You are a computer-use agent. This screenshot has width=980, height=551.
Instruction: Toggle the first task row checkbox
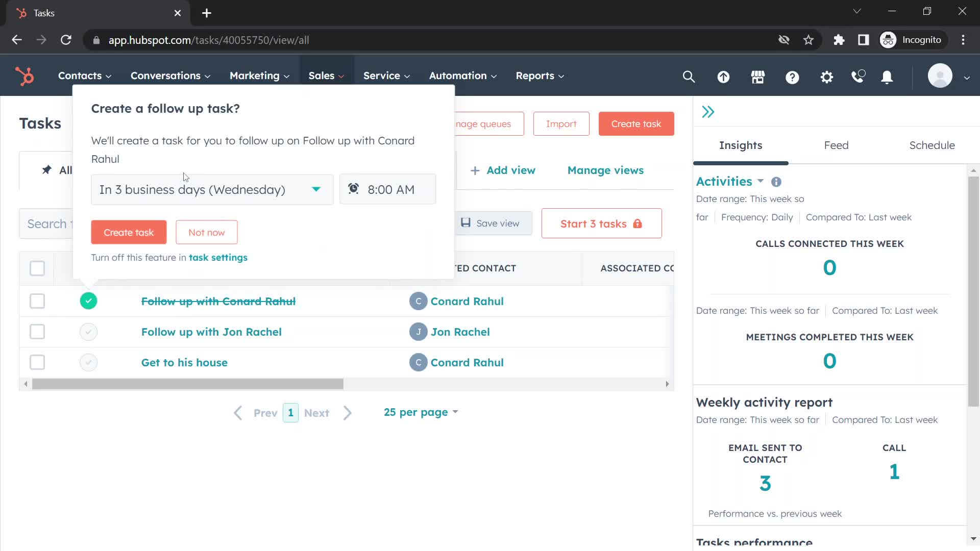(x=37, y=300)
